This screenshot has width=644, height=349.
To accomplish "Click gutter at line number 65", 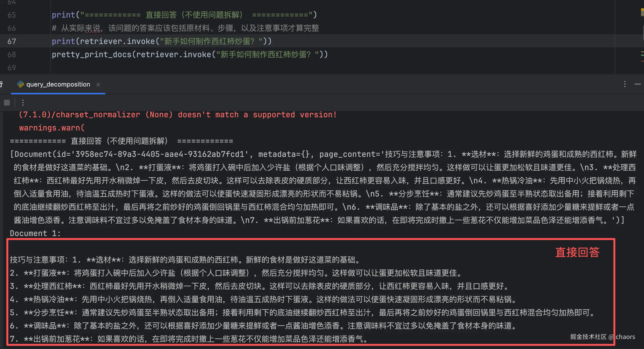I will click(x=12, y=15).
